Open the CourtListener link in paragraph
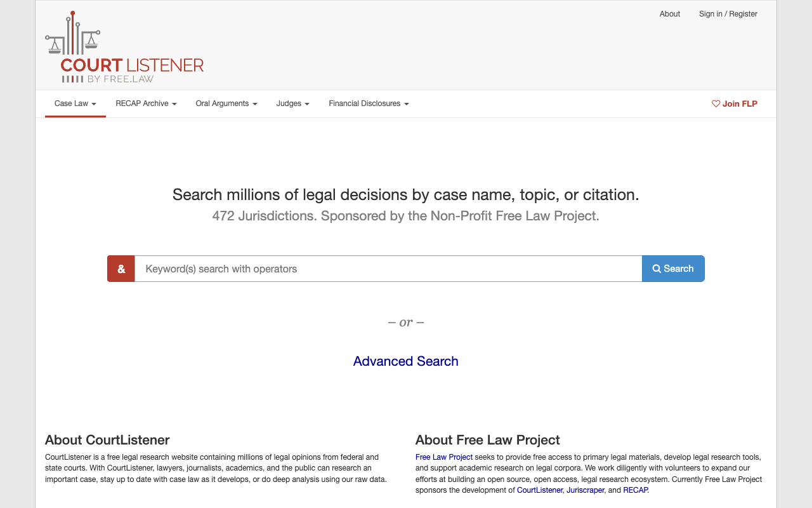The height and width of the screenshot is (508, 812). pos(540,490)
